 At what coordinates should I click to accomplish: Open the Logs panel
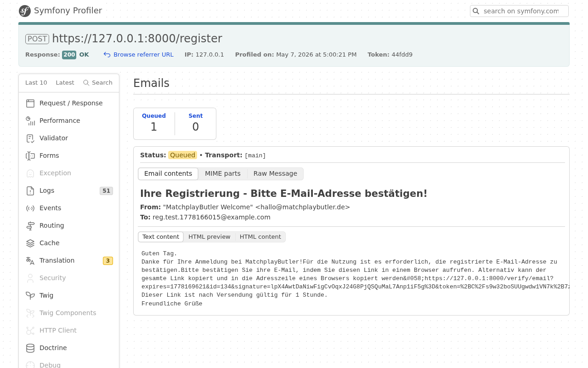pyautogui.click(x=69, y=190)
